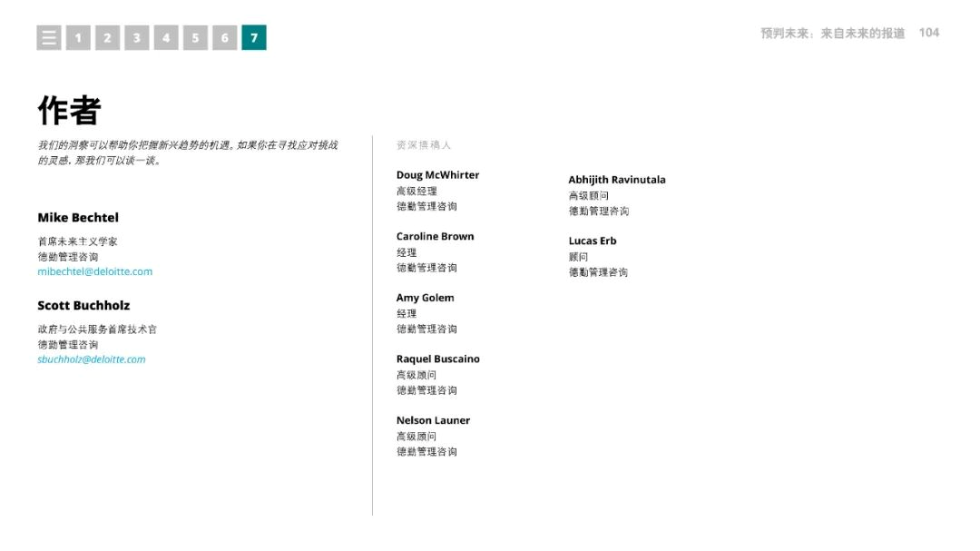Go to chapter 4 tab

pyautogui.click(x=166, y=37)
